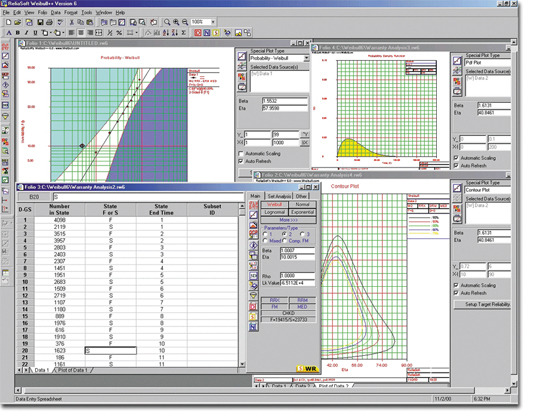Click the red square icon in the format toolbar
The image size is (537, 419).
click(x=198, y=33)
